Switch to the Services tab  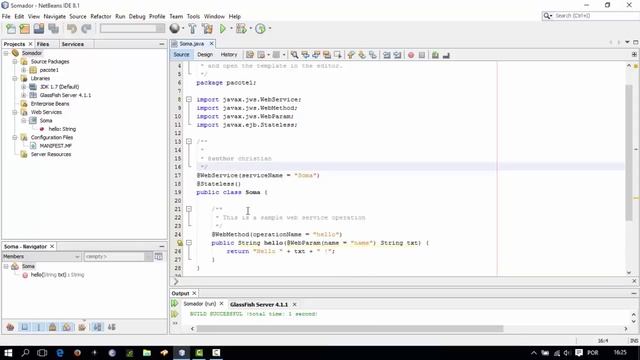point(73,44)
